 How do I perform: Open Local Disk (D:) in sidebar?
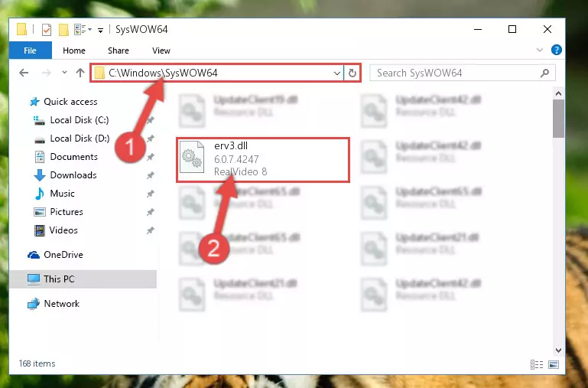(x=80, y=138)
